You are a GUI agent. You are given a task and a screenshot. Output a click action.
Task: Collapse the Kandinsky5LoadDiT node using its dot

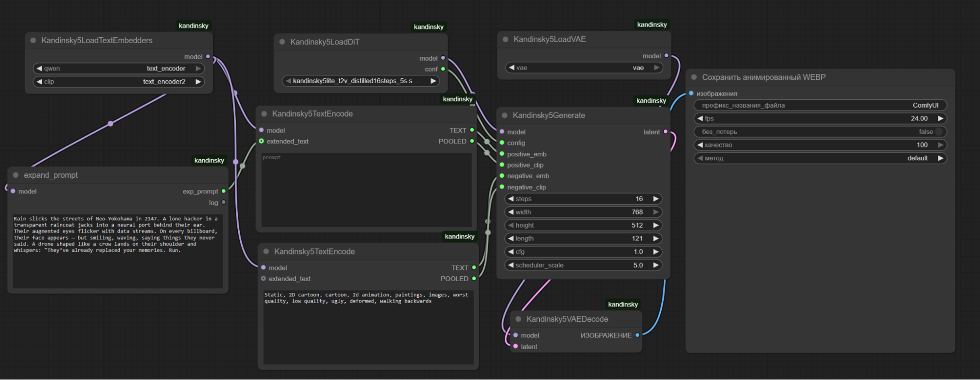click(282, 42)
